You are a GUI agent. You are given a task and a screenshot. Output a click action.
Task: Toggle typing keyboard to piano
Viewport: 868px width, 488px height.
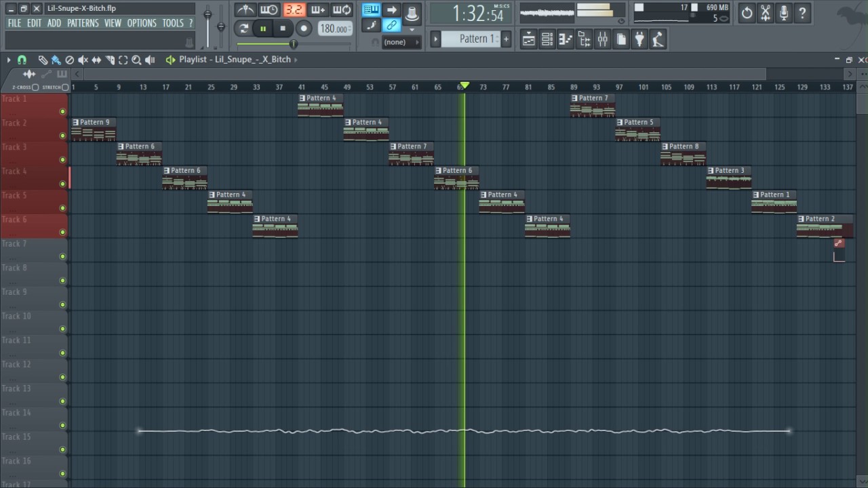tap(371, 9)
